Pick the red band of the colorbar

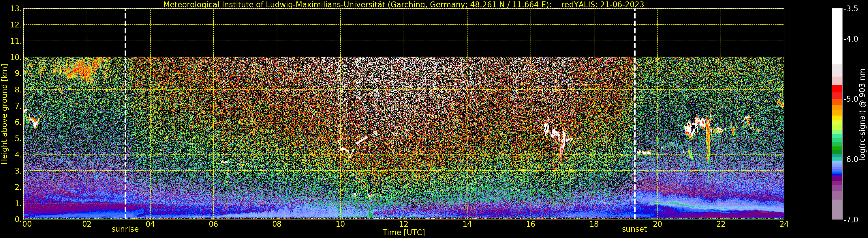pos(837,92)
